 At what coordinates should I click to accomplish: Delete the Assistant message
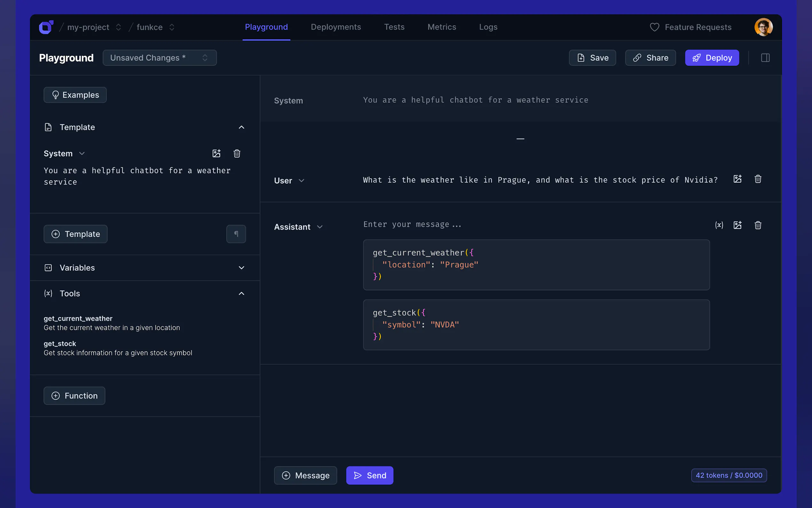[758, 225]
